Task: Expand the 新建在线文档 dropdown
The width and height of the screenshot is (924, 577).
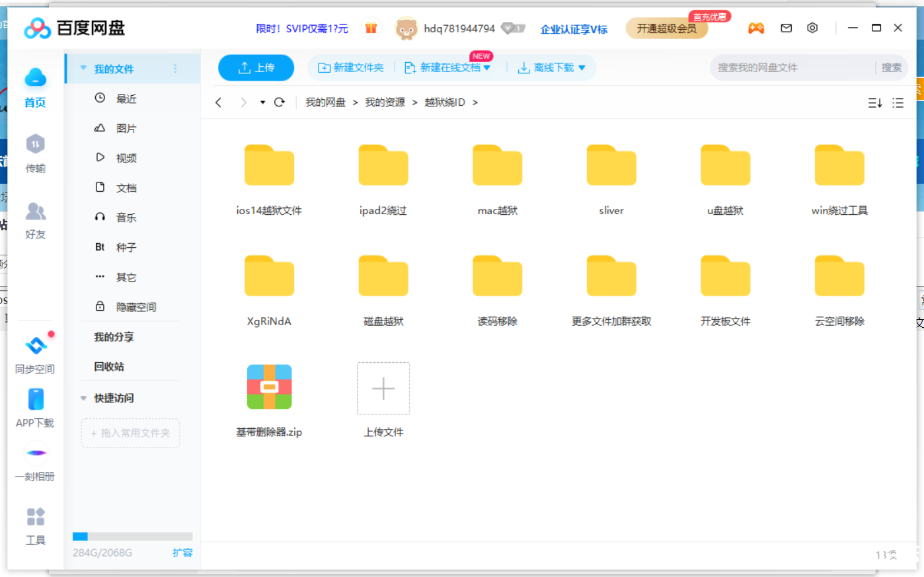Action: (x=487, y=67)
